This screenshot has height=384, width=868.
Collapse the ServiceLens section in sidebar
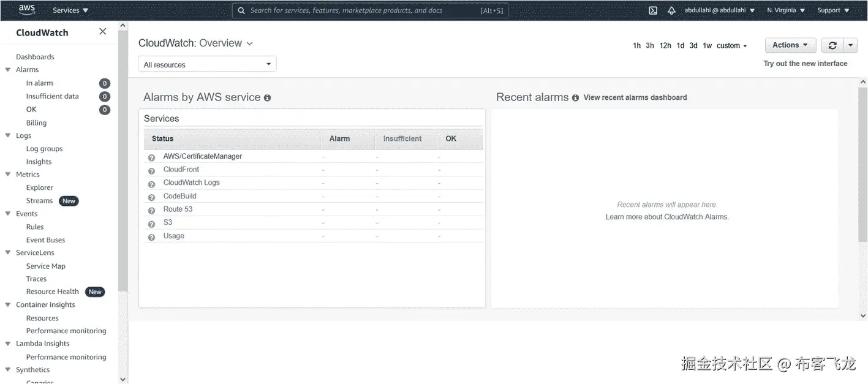click(8, 252)
